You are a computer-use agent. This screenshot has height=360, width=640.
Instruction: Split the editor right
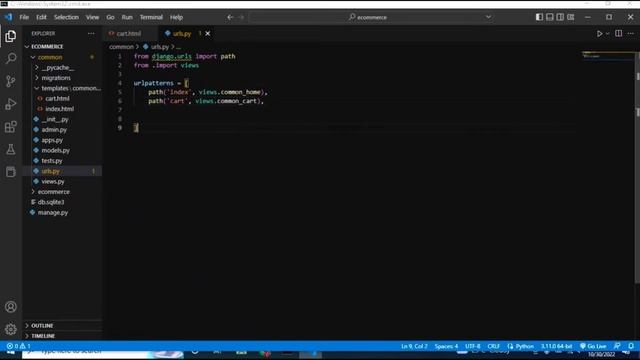pos(618,33)
